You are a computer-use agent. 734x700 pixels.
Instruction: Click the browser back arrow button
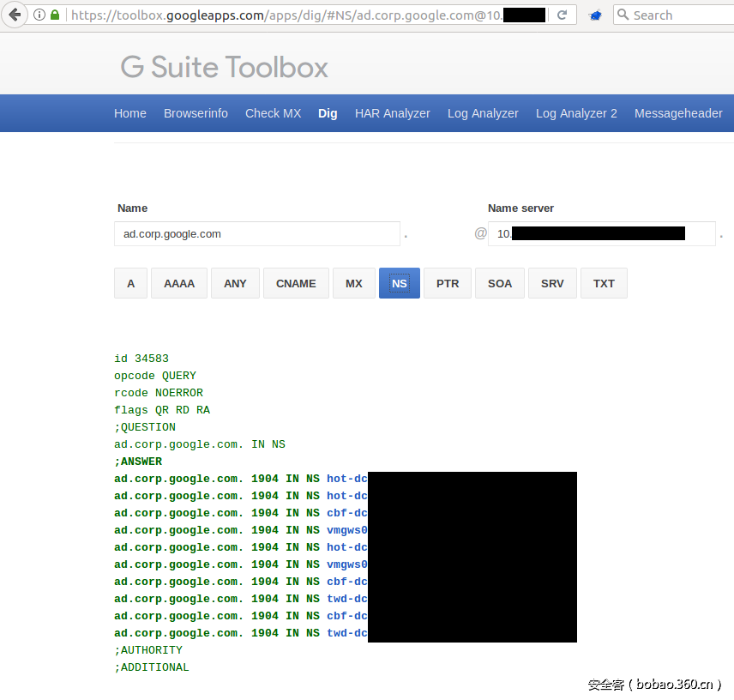click(x=15, y=15)
